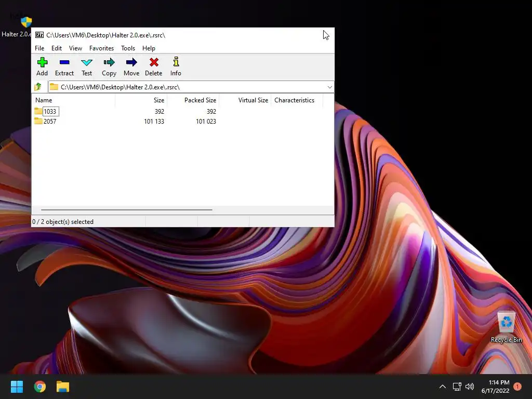Open the Tools menu

[x=128, y=48]
